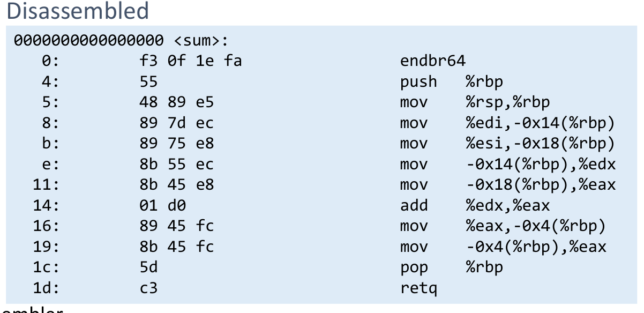Click the pop %rbp instruction
This screenshot has width=644, height=313.
[x=451, y=267]
